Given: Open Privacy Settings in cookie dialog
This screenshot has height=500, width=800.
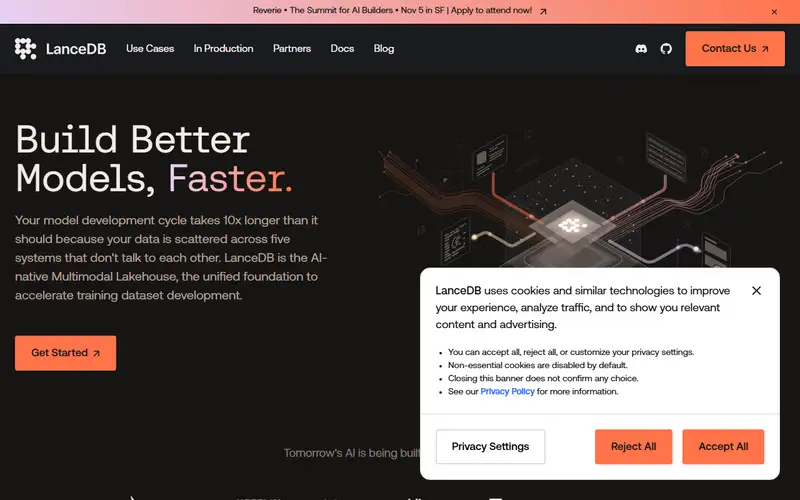Looking at the screenshot, I should coord(490,446).
